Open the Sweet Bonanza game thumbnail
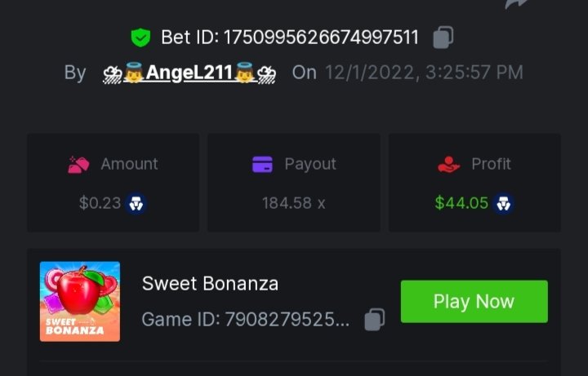 point(80,301)
